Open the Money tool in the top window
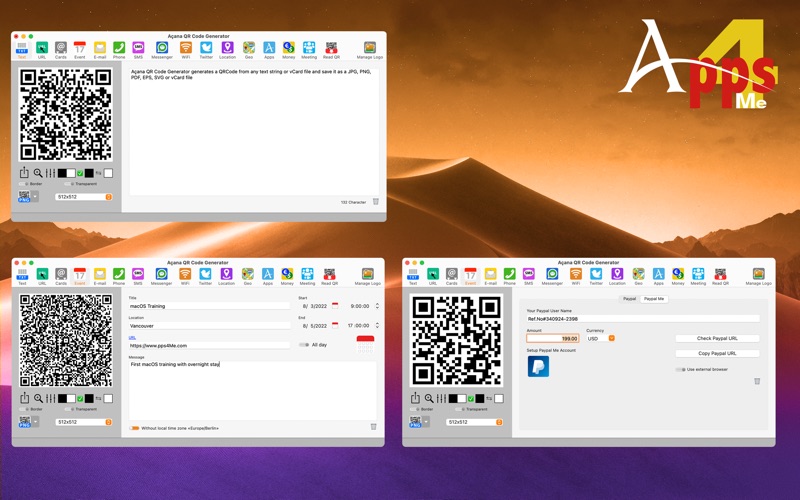Image resolution: width=800 pixels, height=500 pixels. pyautogui.click(x=289, y=49)
